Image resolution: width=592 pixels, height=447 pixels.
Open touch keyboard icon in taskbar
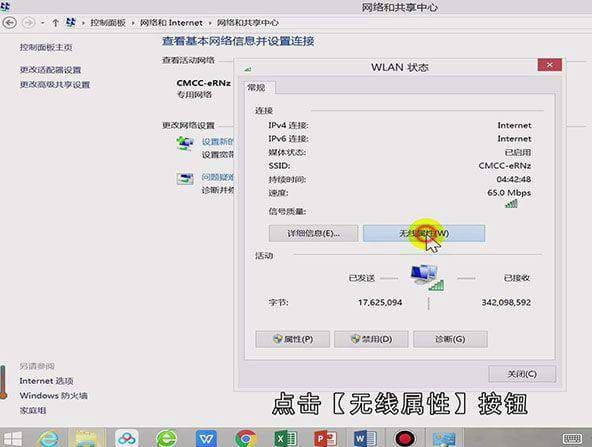point(572,439)
